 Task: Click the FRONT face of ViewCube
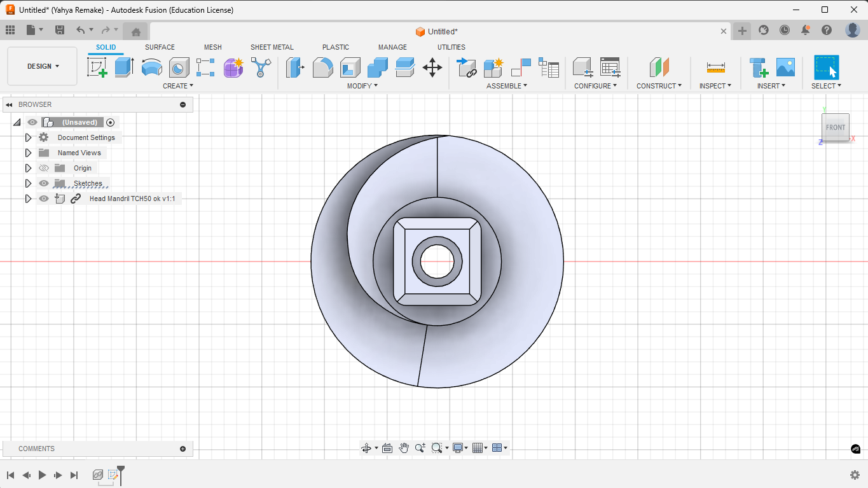click(x=835, y=127)
